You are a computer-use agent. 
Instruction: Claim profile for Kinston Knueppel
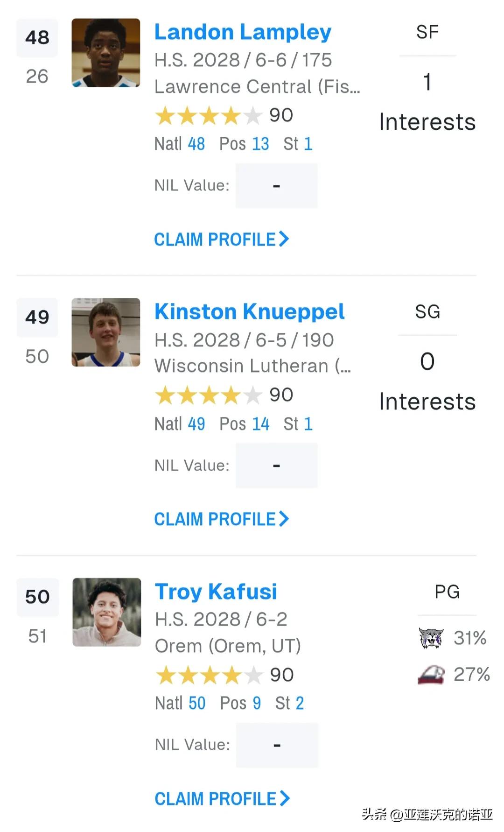222,519
